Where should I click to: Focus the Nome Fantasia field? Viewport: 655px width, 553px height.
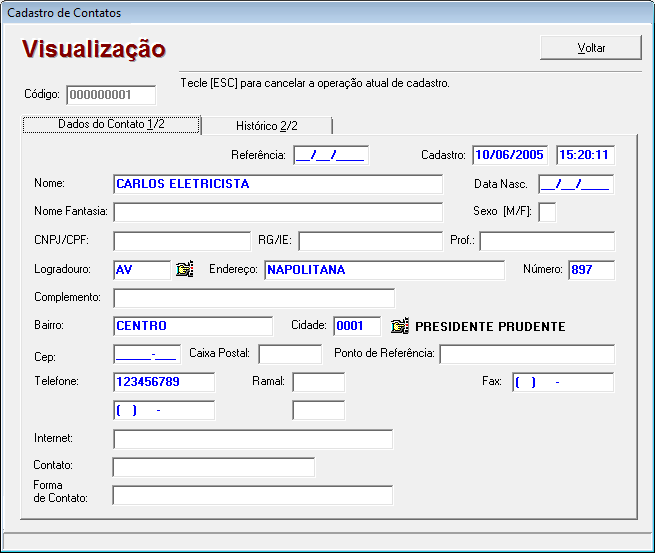tap(278, 212)
